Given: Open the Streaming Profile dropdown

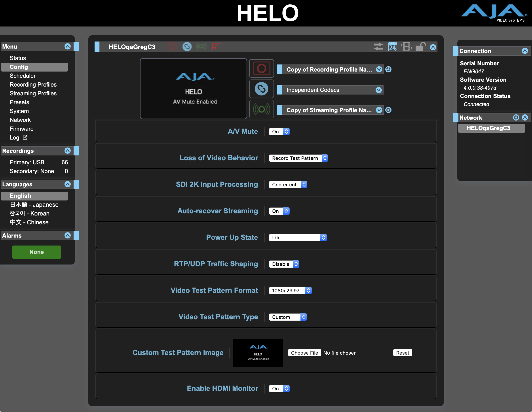Looking at the screenshot, I should point(330,110).
